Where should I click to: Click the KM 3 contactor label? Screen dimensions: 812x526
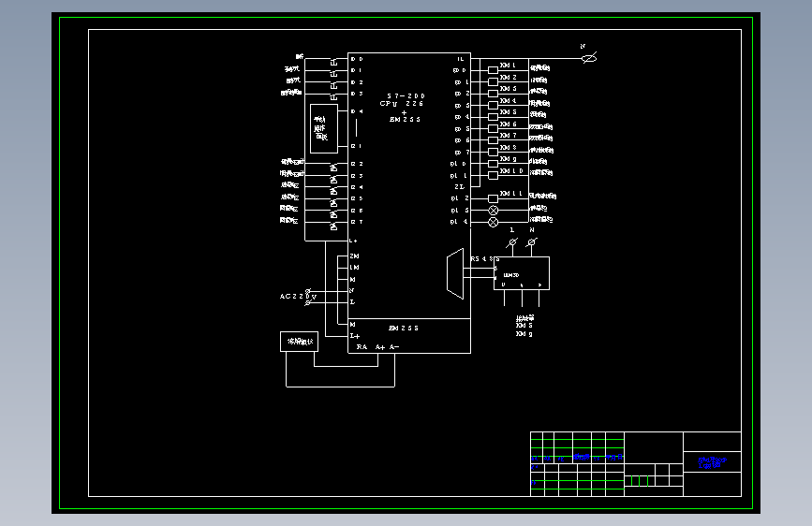click(x=508, y=89)
